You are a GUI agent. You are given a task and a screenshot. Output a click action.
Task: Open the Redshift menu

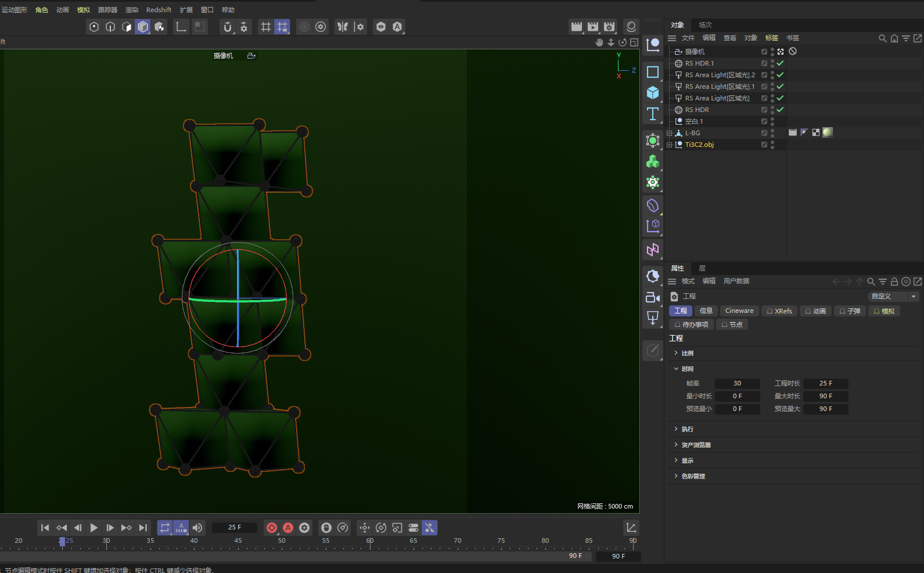[159, 10]
